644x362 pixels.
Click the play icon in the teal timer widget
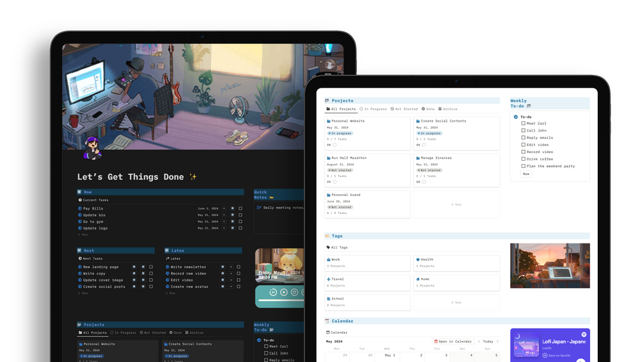pyautogui.click(x=284, y=292)
